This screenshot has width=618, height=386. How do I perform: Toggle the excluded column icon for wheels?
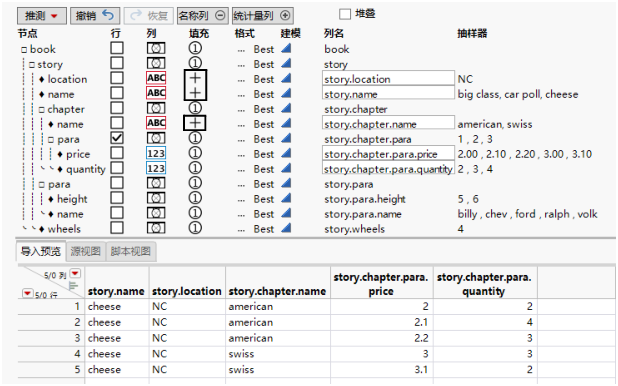click(x=156, y=228)
